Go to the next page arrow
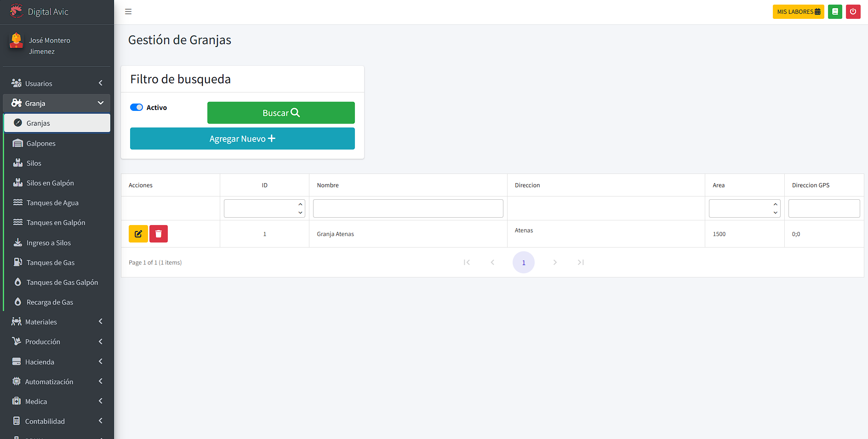The image size is (868, 439). 555,262
